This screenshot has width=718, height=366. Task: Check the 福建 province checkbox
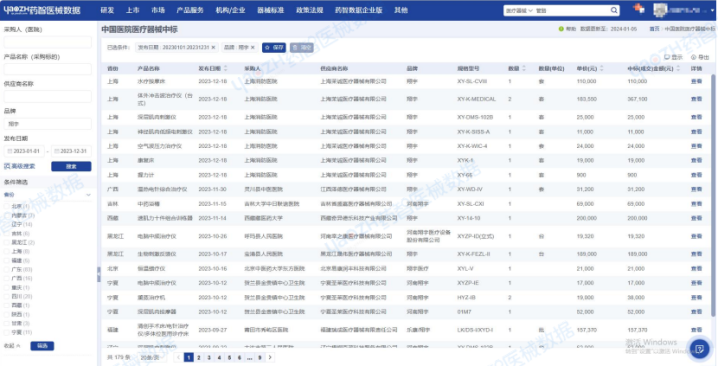point(6,260)
